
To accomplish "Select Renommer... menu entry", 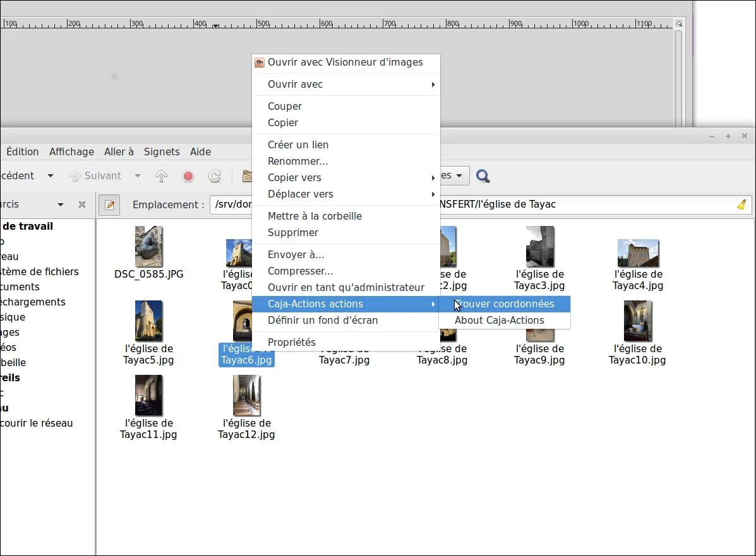I will pyautogui.click(x=345, y=161).
